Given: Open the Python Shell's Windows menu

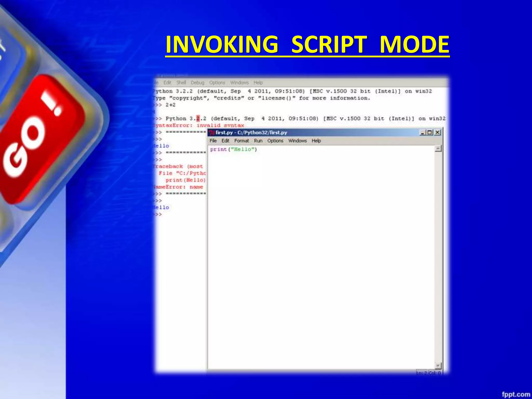Looking at the screenshot, I should coord(239,83).
